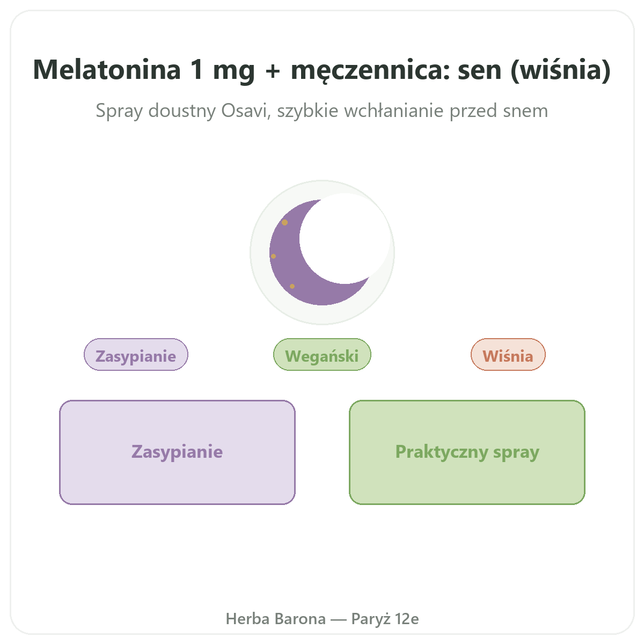Click the subtitle starting with 'Spray doustny'
644x644 pixels.
322,111
